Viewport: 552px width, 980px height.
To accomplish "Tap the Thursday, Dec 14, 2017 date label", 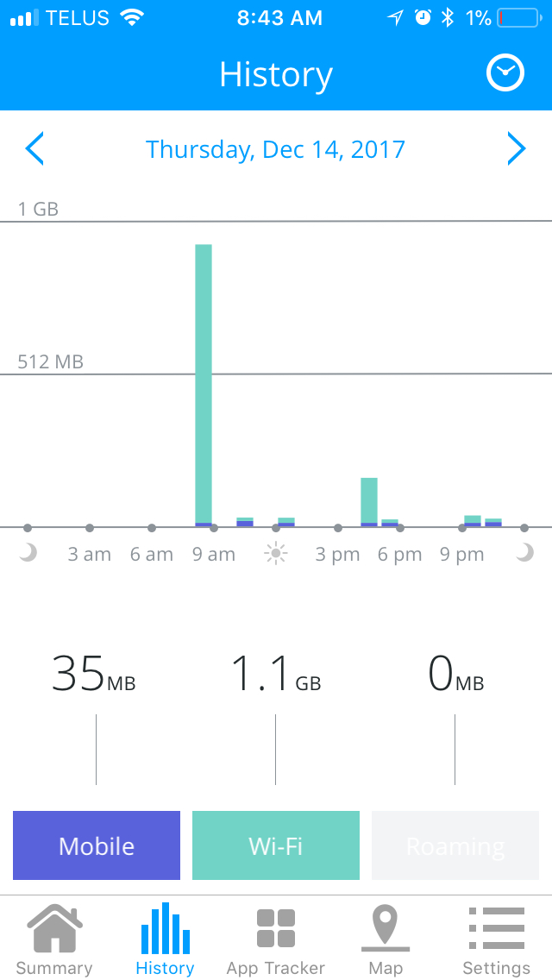I will (276, 149).
